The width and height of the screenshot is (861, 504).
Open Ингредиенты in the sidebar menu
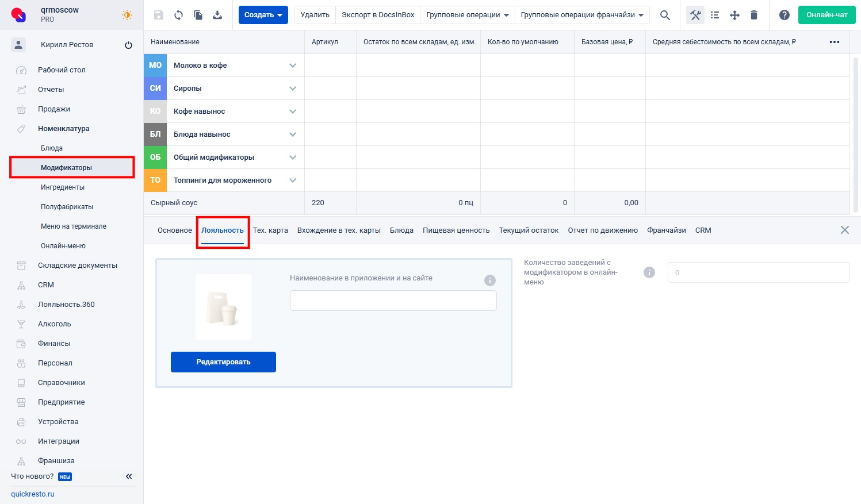[x=63, y=187]
